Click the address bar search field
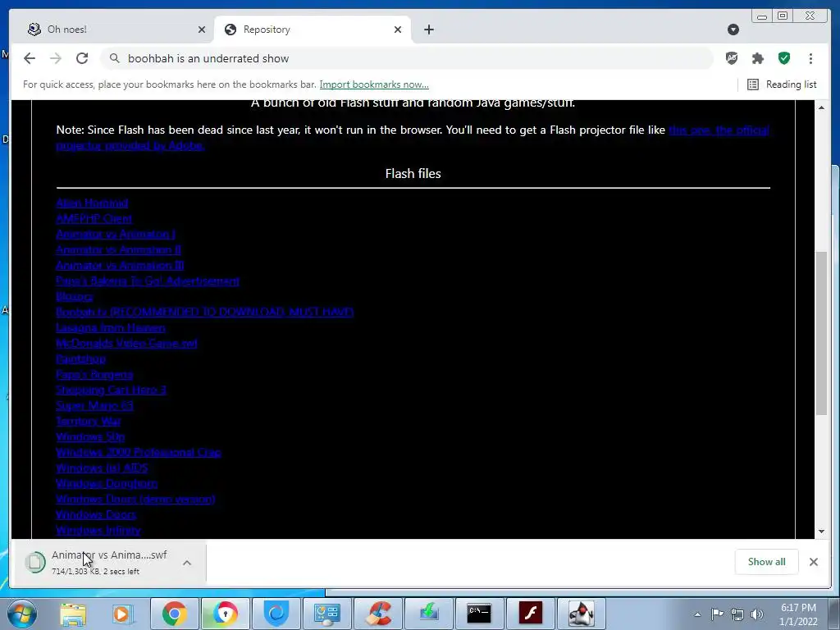Image resolution: width=840 pixels, height=630 pixels. pos(407,58)
